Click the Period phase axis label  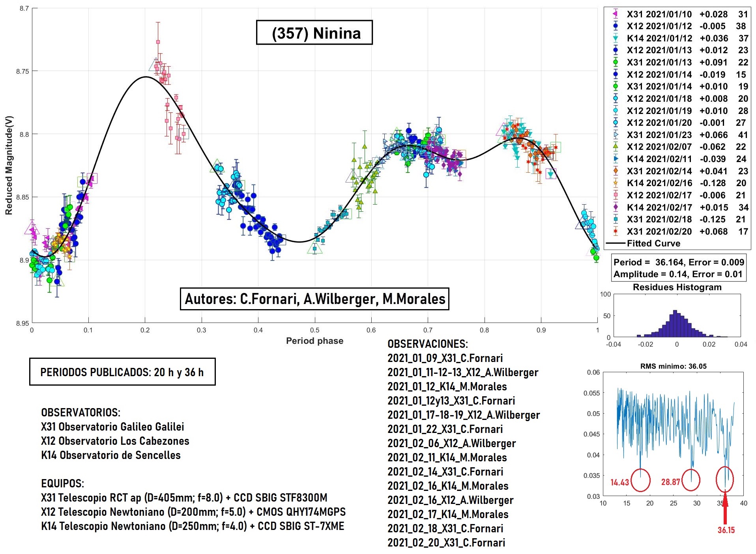click(314, 341)
